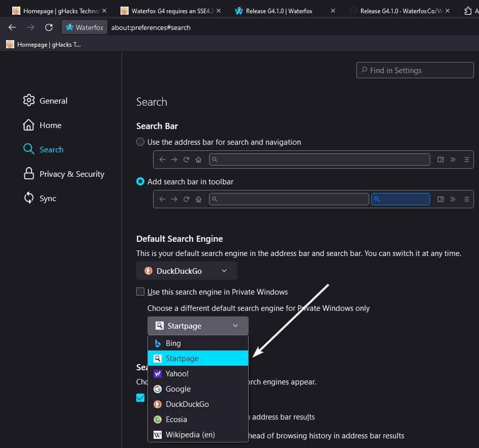479x448 pixels.
Task: Open the General settings gear icon
Action: click(29, 101)
